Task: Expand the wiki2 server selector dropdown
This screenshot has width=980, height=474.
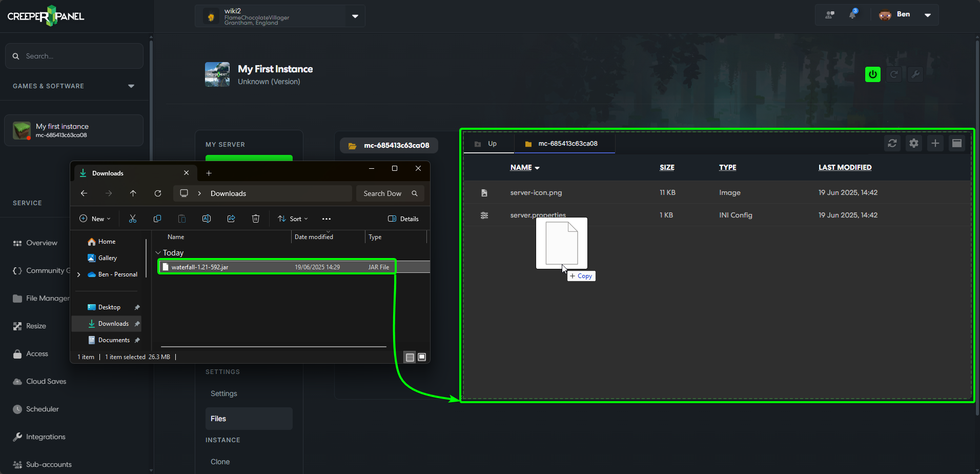Action: (x=355, y=16)
